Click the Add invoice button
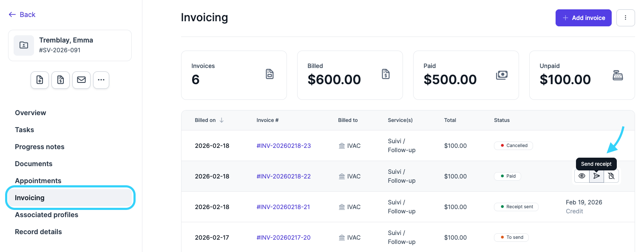This screenshot has width=644, height=252. coord(583,18)
